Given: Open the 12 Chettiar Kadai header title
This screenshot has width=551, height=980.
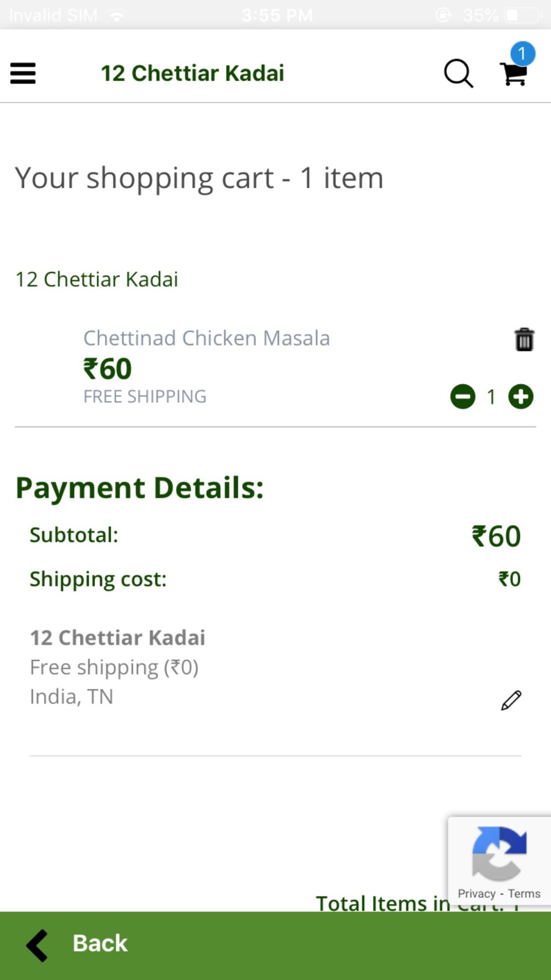Looking at the screenshot, I should pos(192,73).
